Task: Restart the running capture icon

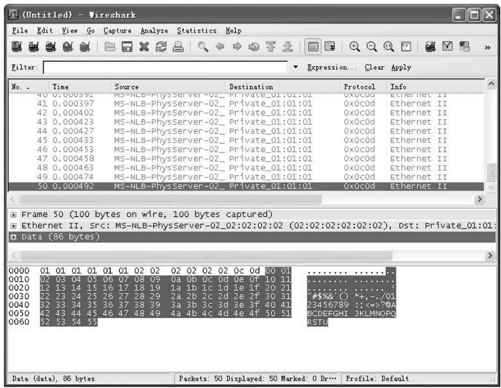Action: coord(85,47)
